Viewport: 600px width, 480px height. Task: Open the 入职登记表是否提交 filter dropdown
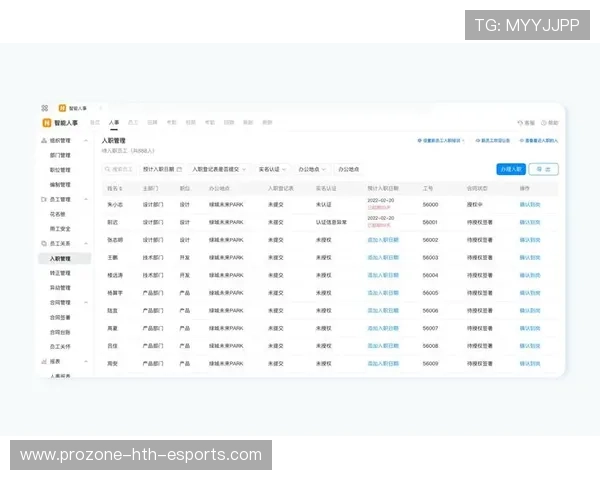pos(219,169)
